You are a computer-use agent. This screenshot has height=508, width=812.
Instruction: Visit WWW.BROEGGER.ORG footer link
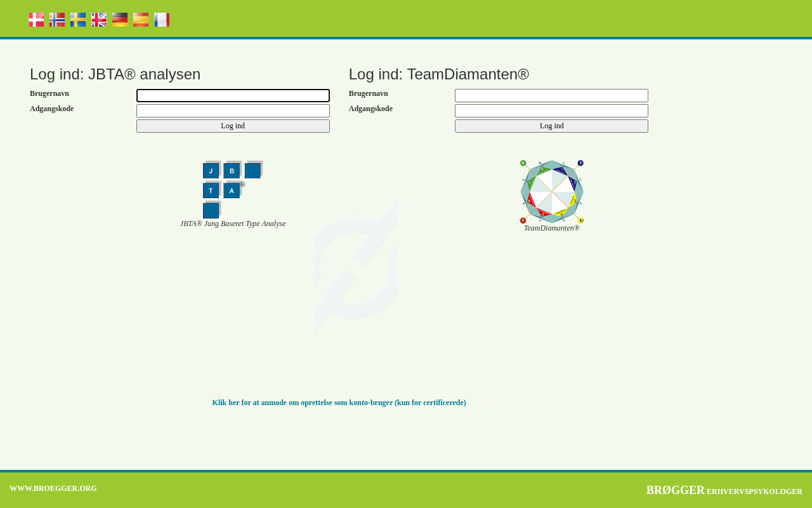coord(53,488)
